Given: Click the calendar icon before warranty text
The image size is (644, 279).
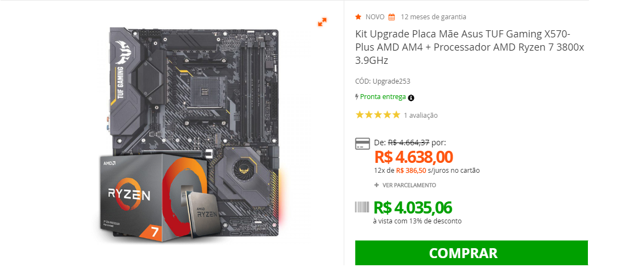Looking at the screenshot, I should tap(392, 17).
